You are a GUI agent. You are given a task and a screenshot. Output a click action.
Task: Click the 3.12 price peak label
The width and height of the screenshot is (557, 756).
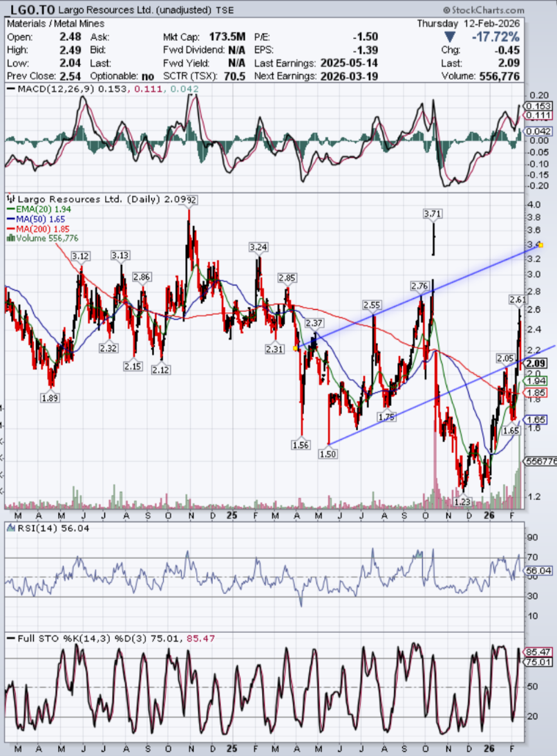tap(80, 256)
